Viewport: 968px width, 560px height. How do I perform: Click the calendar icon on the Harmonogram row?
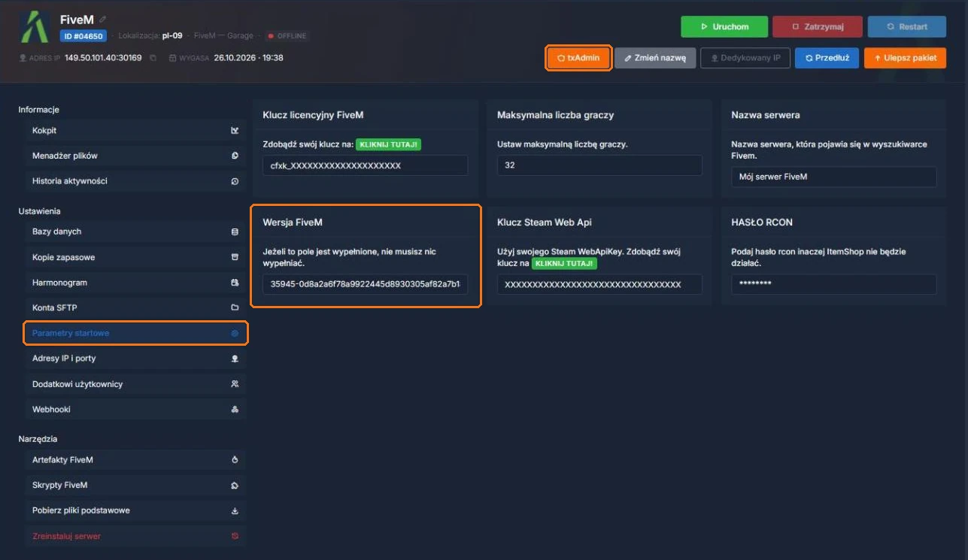(x=235, y=283)
